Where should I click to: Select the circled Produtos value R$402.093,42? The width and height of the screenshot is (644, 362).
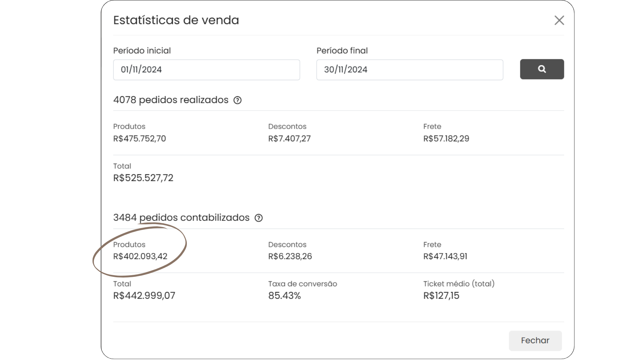pos(140,256)
